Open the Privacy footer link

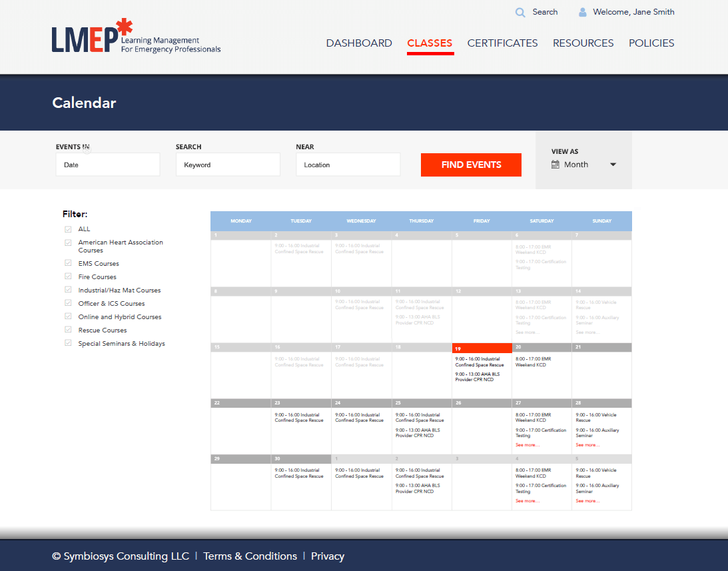coord(328,556)
